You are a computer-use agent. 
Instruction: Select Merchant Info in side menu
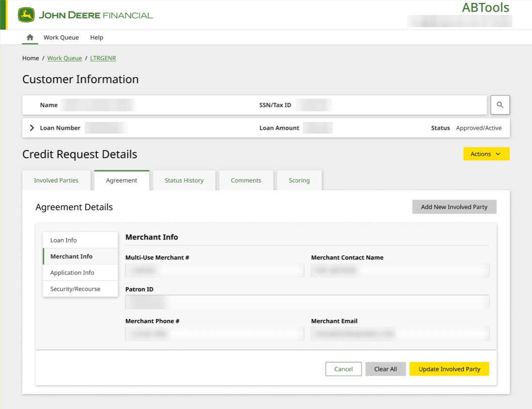80,256
